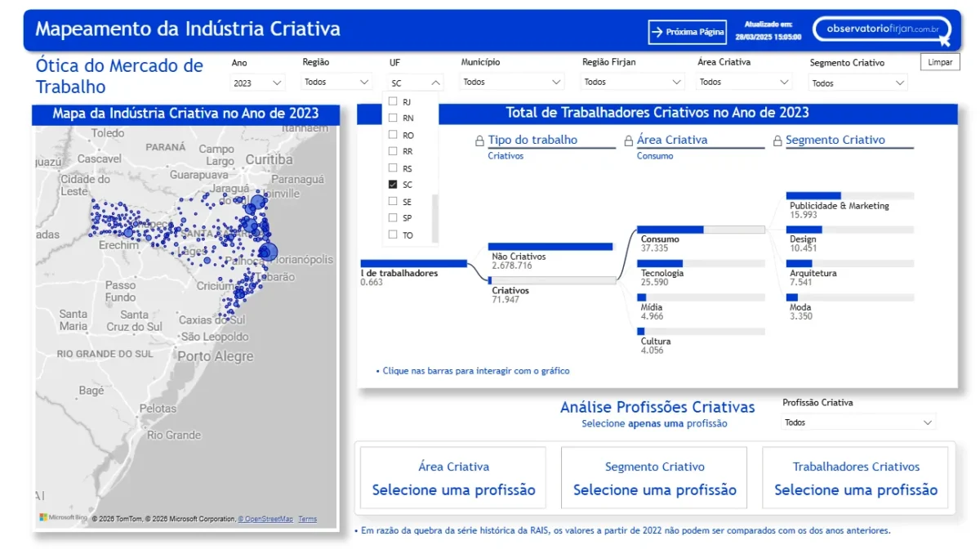This screenshot has width=980, height=554.
Task: Check the TO checkbox in UF list
Action: click(x=393, y=235)
